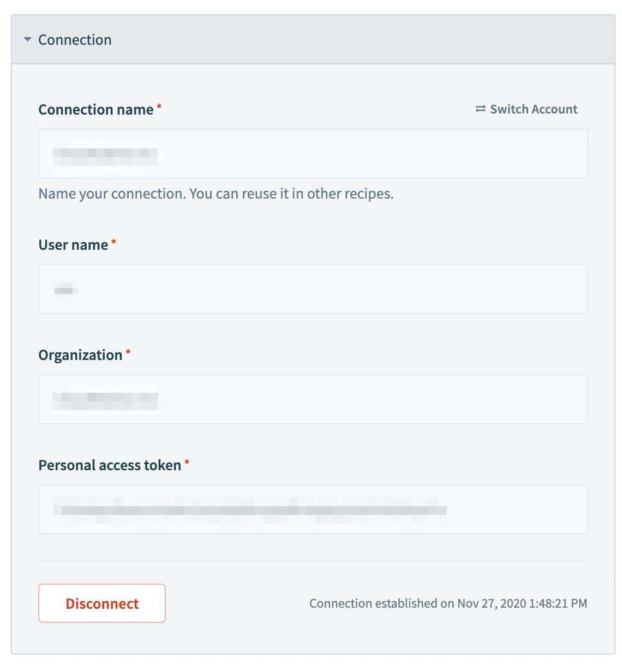Click the red asterisk beside Connection name
This screenshot has height=672, width=622.
(159, 107)
